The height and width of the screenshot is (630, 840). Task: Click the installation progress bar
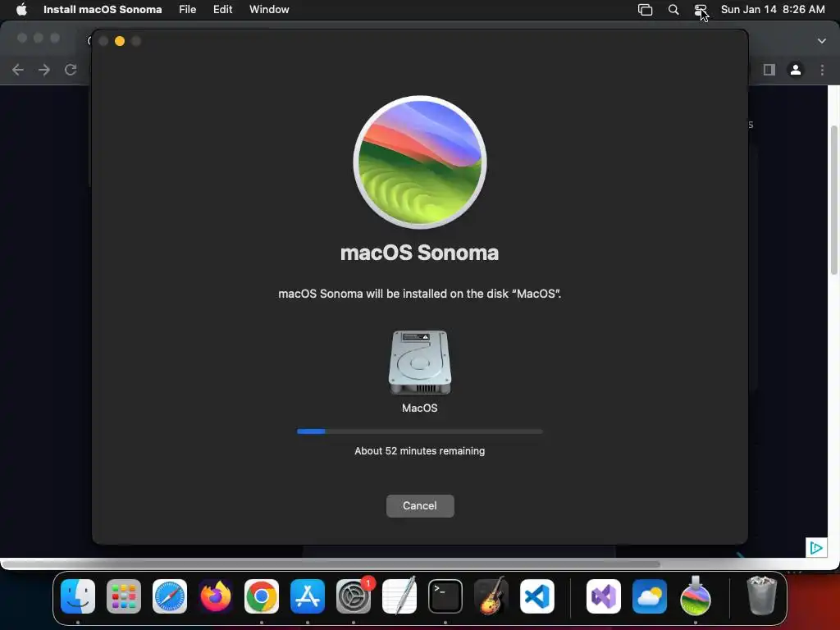[x=420, y=431]
